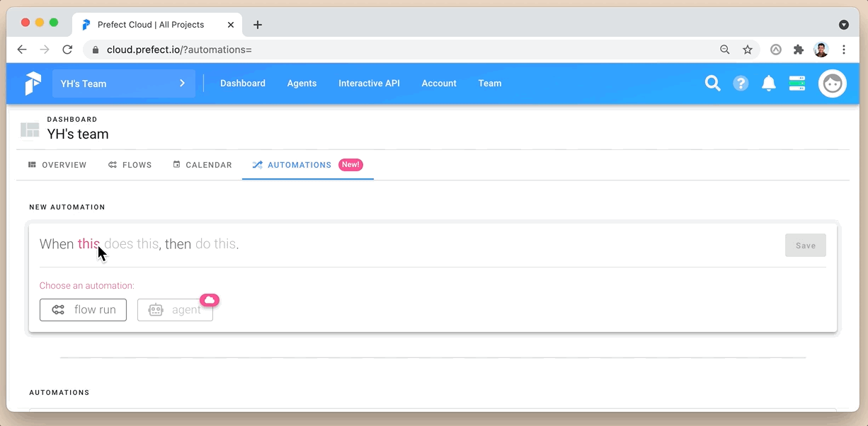Click the 'YH's team' dashboard title
The image size is (868, 426).
click(x=78, y=134)
